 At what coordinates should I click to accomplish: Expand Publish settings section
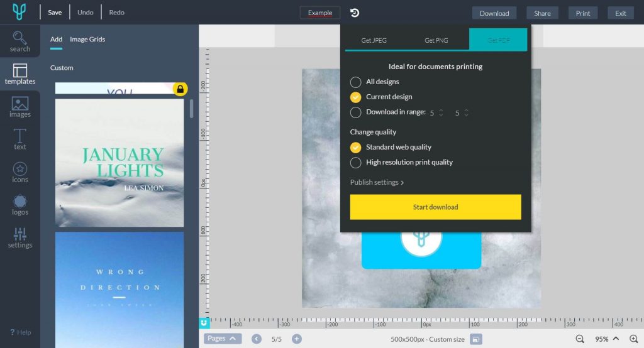pyautogui.click(x=377, y=182)
